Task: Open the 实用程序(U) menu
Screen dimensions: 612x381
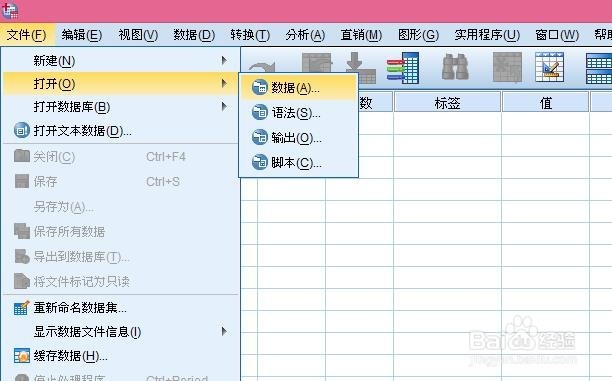Action: 487,35
